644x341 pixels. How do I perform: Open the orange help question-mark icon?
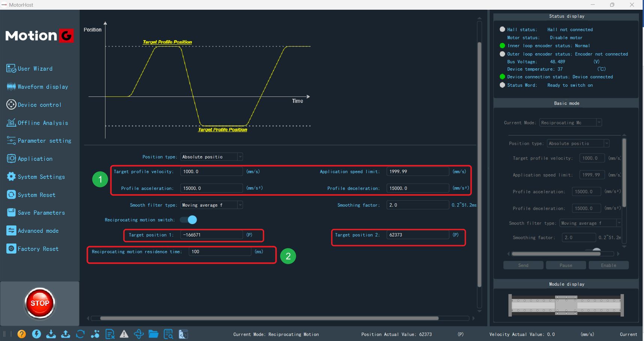point(21,334)
